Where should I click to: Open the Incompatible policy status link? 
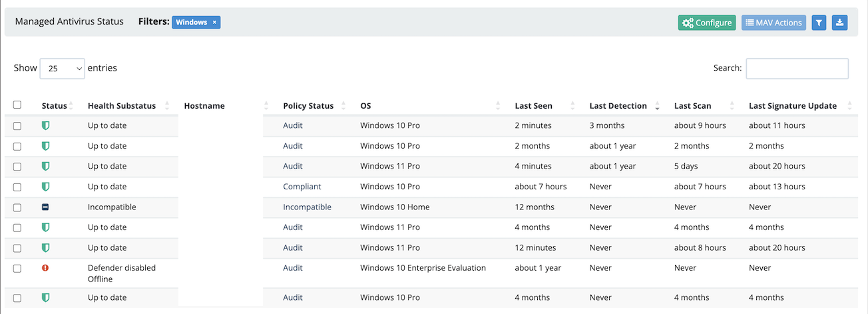click(x=307, y=207)
